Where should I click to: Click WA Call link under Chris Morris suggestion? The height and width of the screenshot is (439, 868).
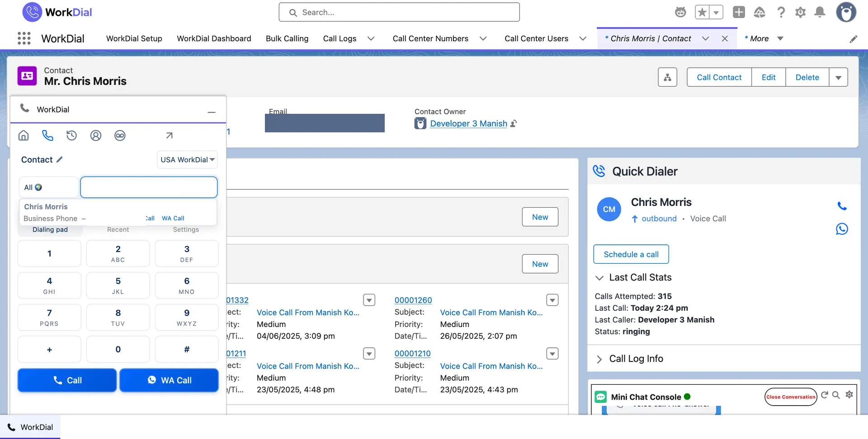click(x=173, y=218)
